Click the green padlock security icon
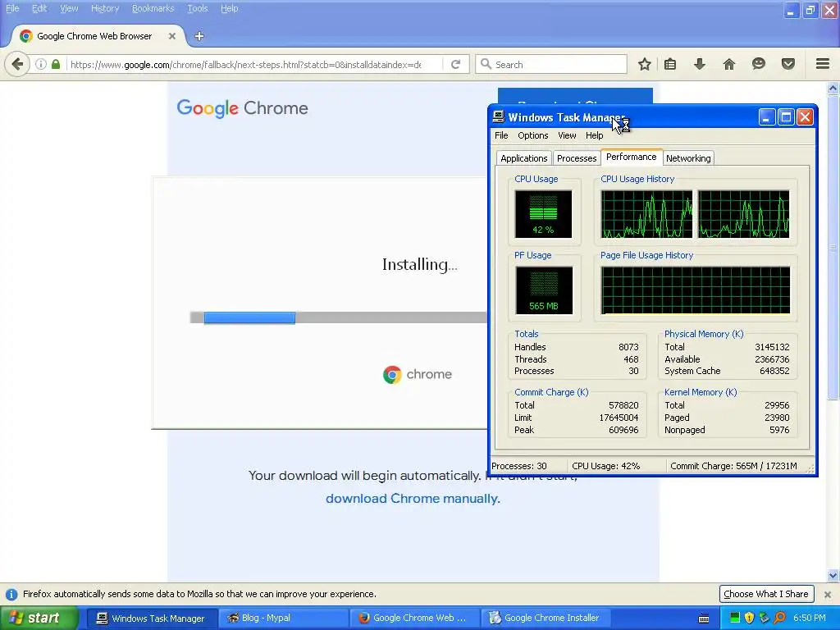Image resolution: width=840 pixels, height=630 pixels. tap(56, 64)
